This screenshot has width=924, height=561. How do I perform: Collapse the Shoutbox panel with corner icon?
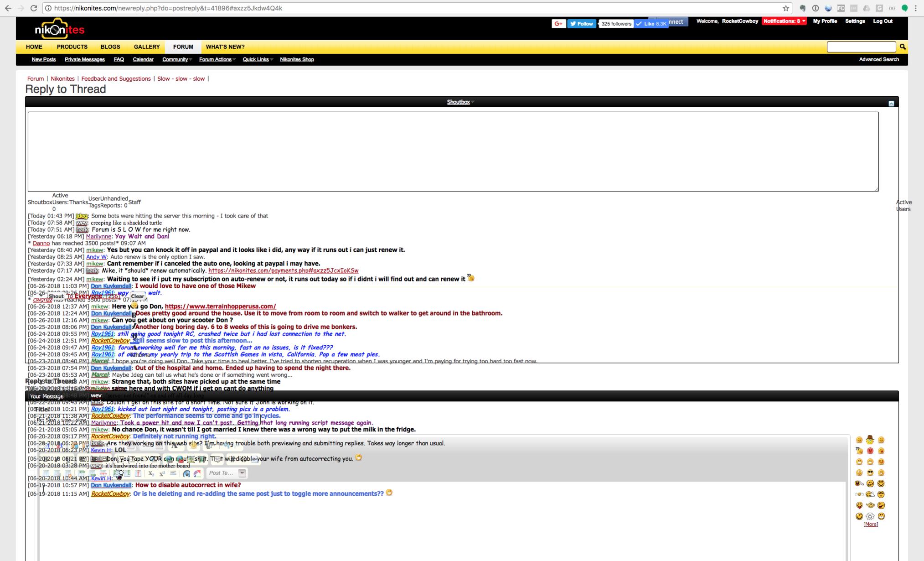tap(891, 104)
